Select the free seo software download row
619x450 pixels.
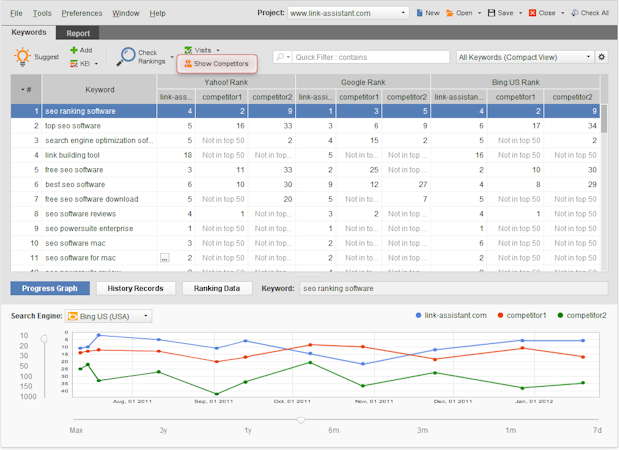[305, 199]
